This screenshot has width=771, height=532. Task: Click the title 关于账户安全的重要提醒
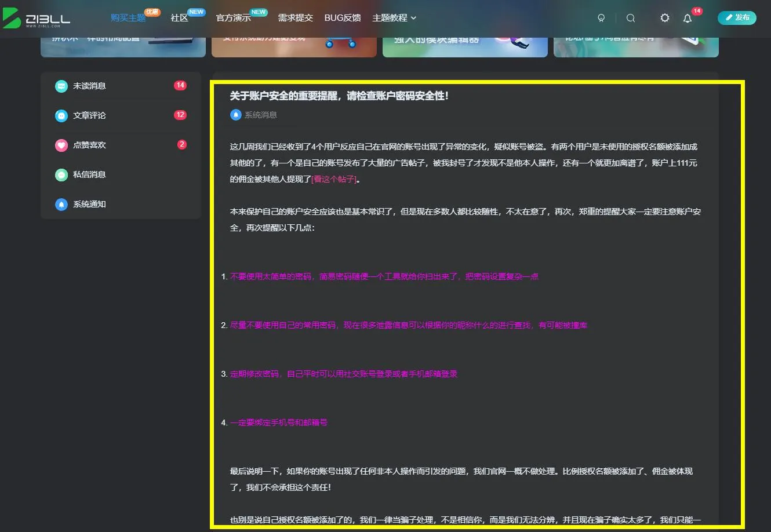point(339,96)
